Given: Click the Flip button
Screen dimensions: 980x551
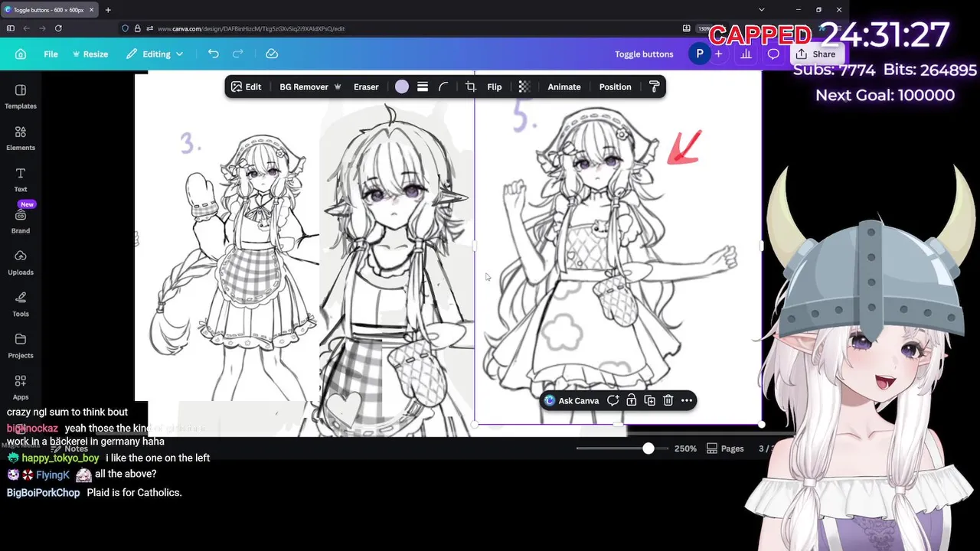Looking at the screenshot, I should point(495,86).
